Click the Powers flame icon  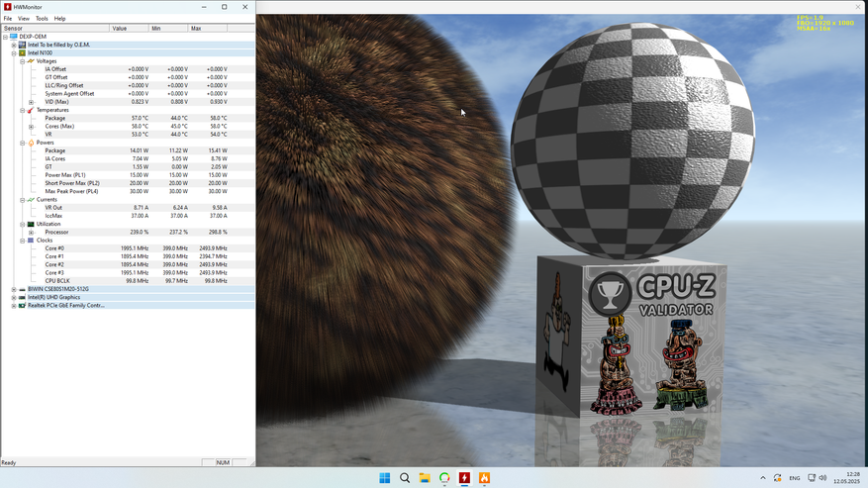(31, 143)
